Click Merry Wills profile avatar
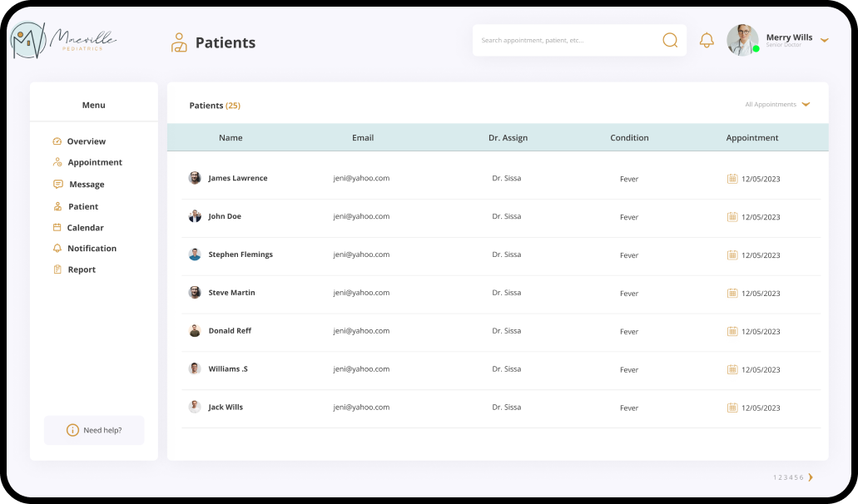The height and width of the screenshot is (504, 858). pyautogui.click(x=742, y=40)
